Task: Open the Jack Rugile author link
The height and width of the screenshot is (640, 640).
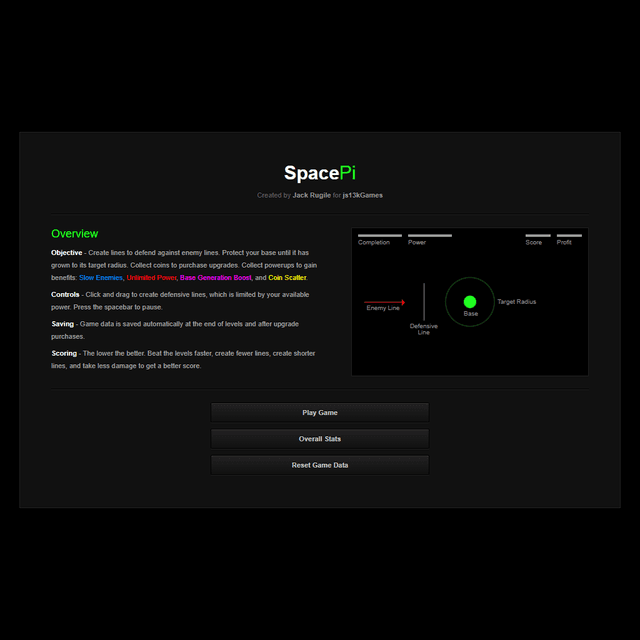Action: [x=312, y=195]
